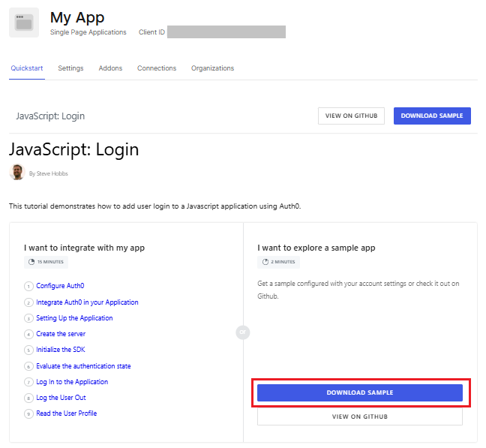Open Log the User Out link
Screen dimensions: 486x448
click(x=61, y=398)
